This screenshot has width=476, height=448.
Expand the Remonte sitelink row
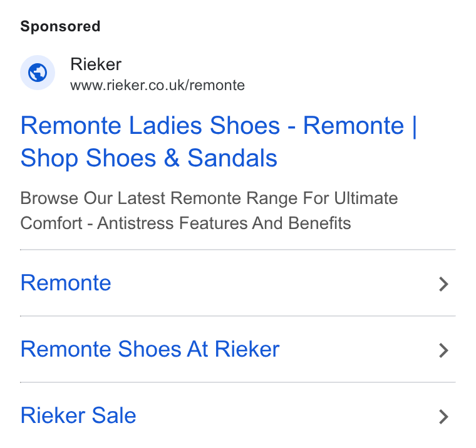(238, 283)
